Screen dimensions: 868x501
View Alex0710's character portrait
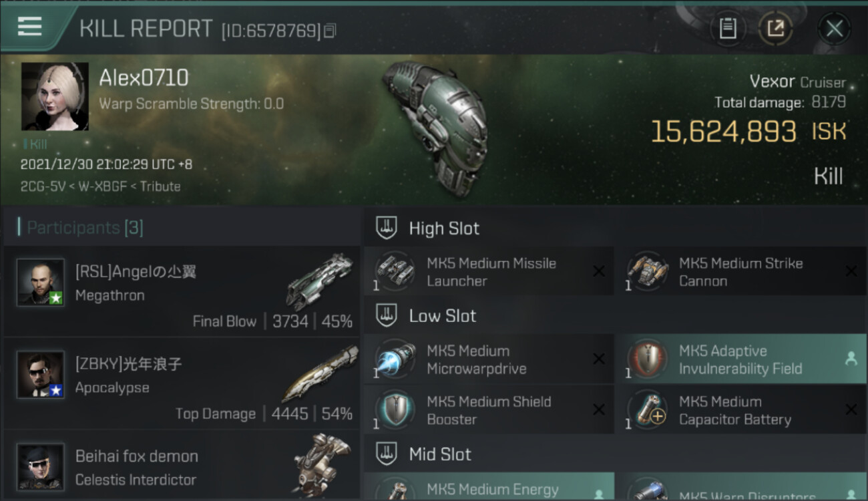(55, 96)
